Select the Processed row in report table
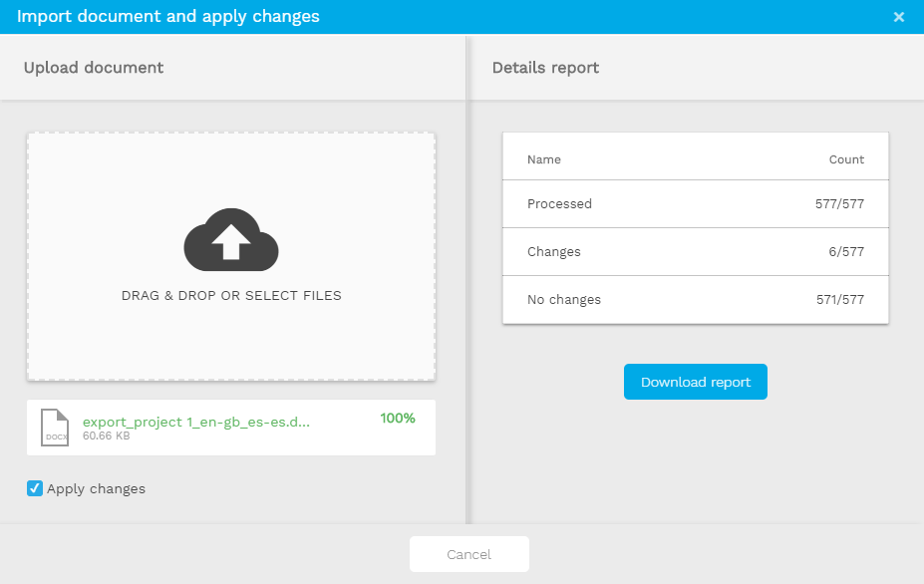 [x=695, y=204]
